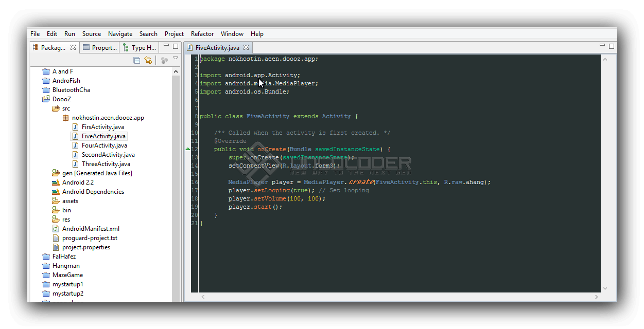Image resolution: width=644 pixels, height=329 pixels.
Task: Open the Window menu
Action: click(x=232, y=34)
